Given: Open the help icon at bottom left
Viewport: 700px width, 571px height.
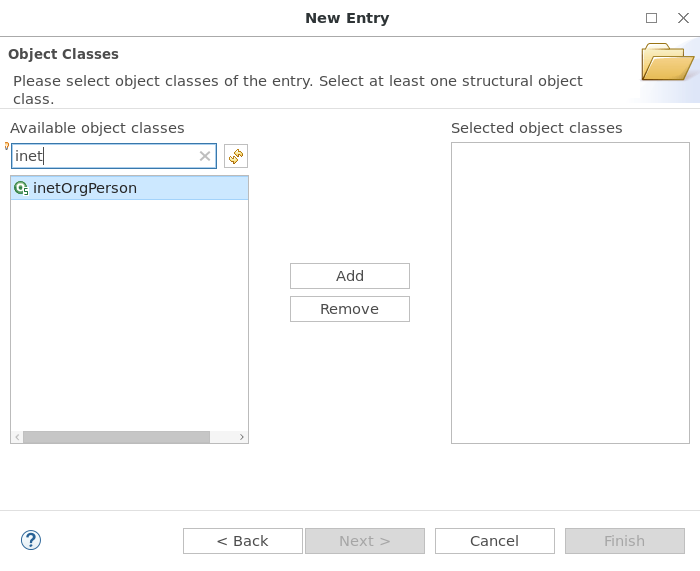Looking at the screenshot, I should [x=31, y=540].
